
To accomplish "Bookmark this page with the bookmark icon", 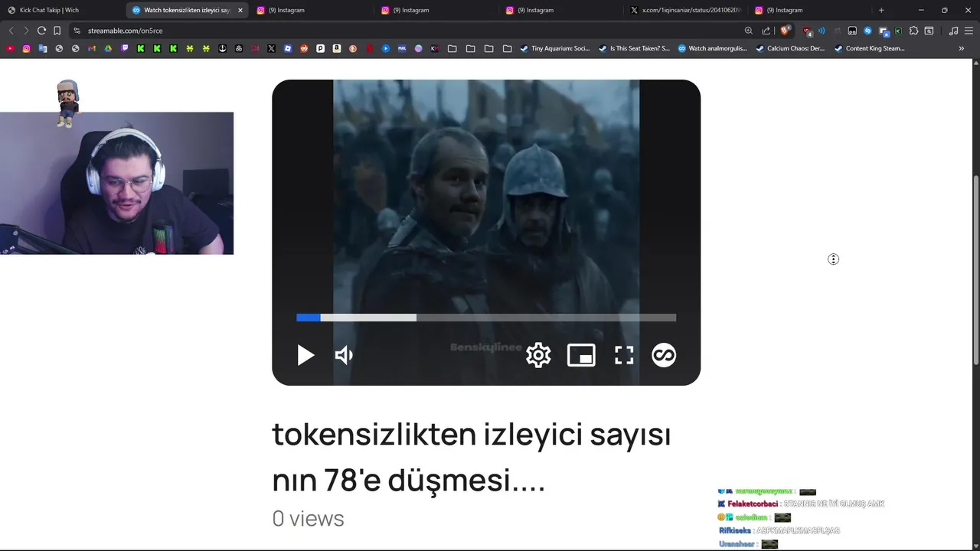I will tap(57, 31).
